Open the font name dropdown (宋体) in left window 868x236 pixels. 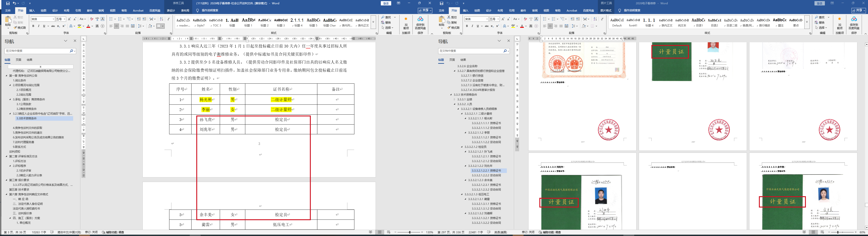[x=53, y=19]
